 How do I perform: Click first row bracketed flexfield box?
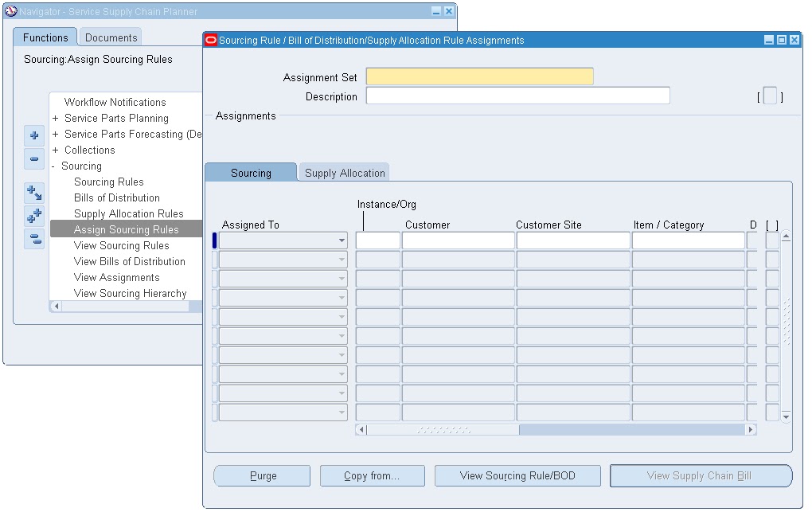click(x=772, y=240)
